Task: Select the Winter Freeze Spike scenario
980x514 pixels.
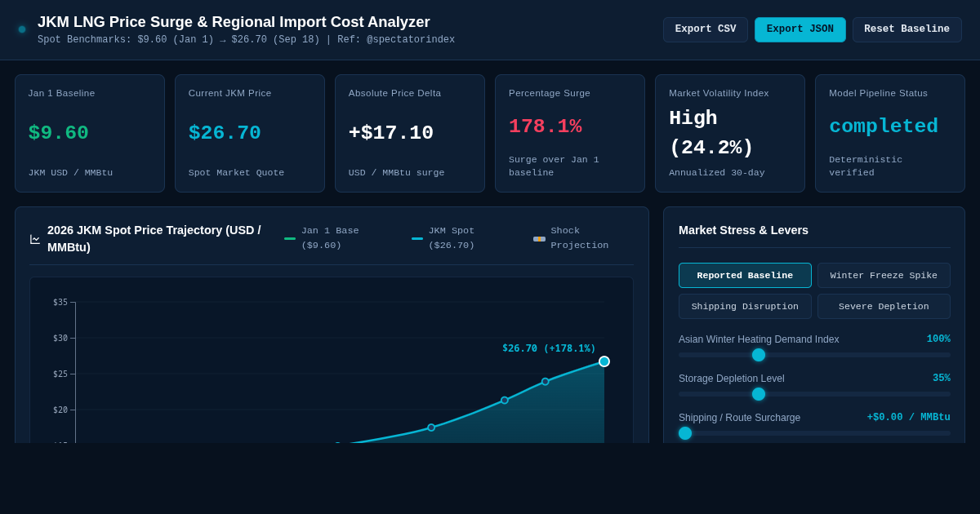Action: pos(884,276)
